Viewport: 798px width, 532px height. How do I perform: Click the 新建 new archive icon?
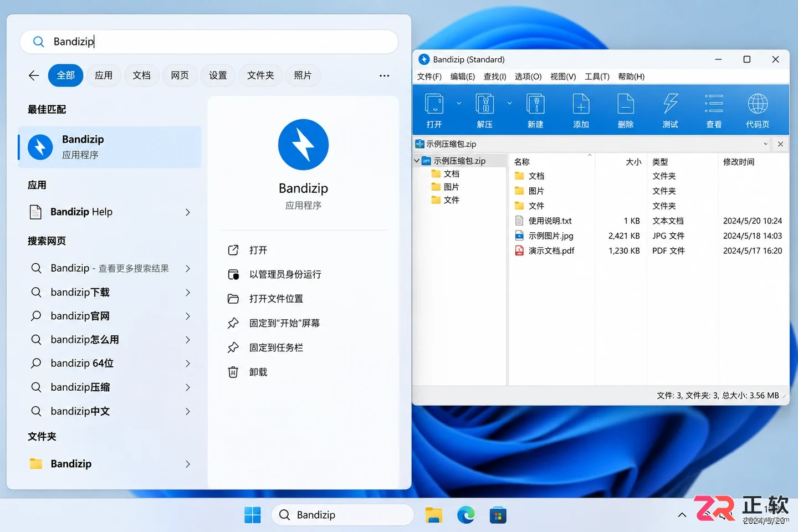coord(535,104)
